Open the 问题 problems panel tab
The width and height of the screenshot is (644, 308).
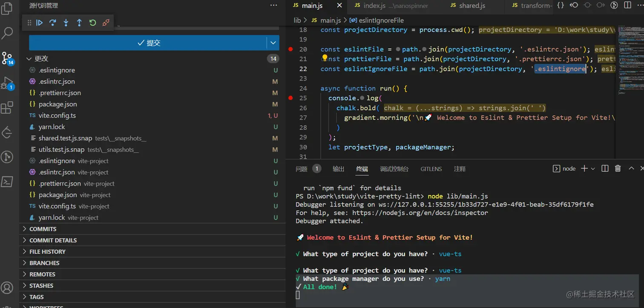point(301,169)
